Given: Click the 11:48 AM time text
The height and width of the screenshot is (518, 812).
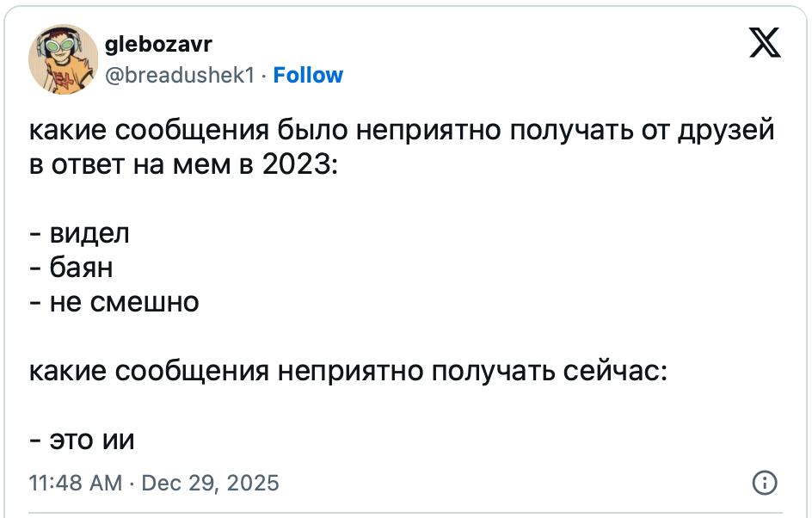Looking at the screenshot, I should click(x=76, y=483).
